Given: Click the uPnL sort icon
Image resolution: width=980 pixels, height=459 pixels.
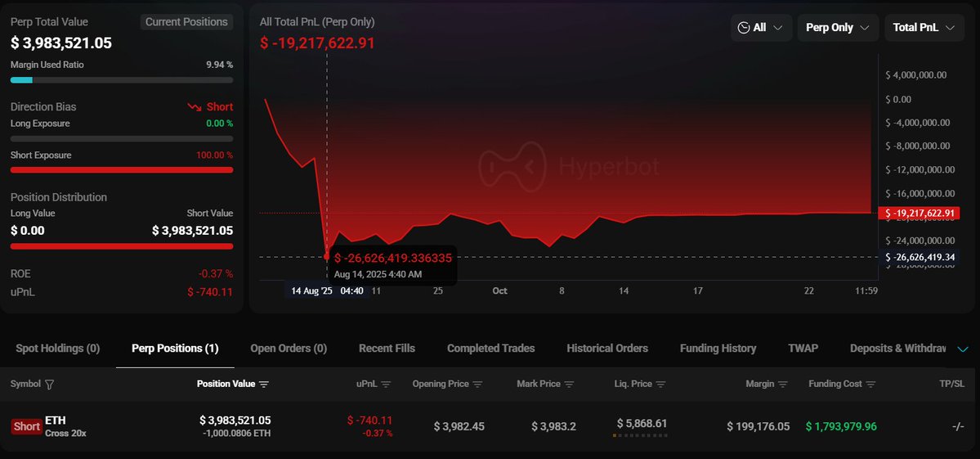Looking at the screenshot, I should pos(386,385).
